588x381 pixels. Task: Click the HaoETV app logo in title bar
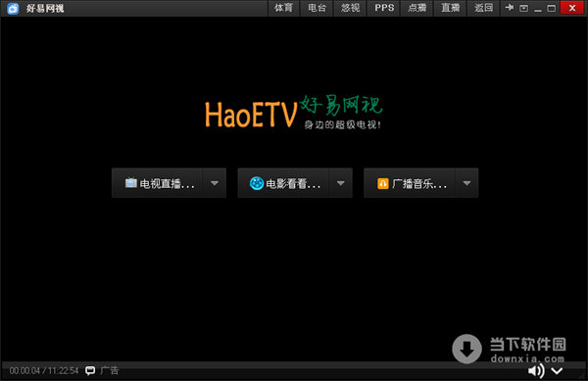pos(13,8)
